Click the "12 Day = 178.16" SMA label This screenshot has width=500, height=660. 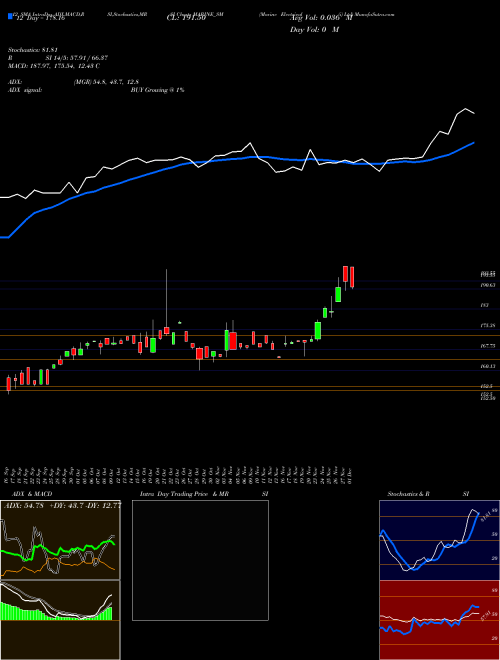[40, 18]
